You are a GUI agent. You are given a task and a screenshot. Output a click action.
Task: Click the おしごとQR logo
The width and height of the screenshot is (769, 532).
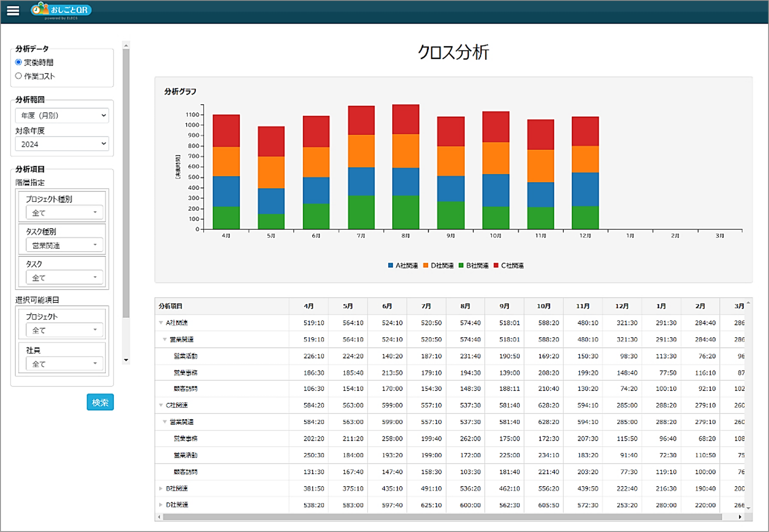click(61, 10)
